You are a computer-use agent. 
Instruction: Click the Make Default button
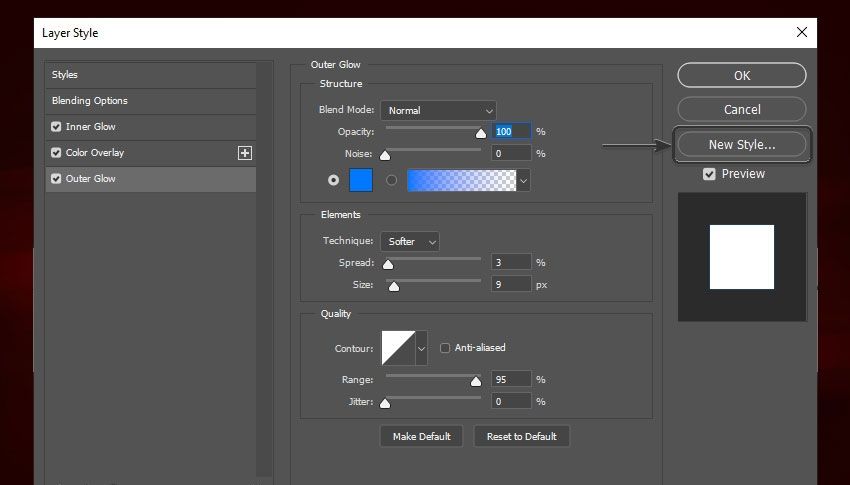pyautogui.click(x=421, y=436)
